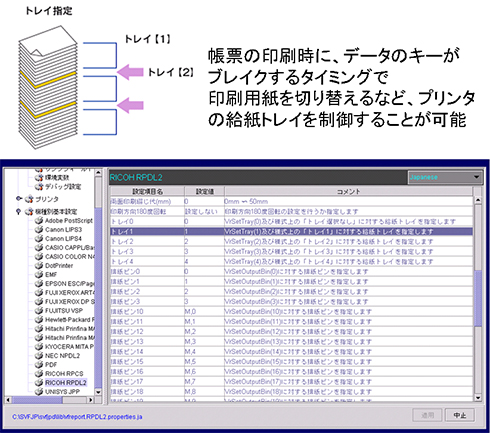Click the 中止 cancel button
Image resolution: width=490 pixels, height=433 pixels.
[460, 415]
